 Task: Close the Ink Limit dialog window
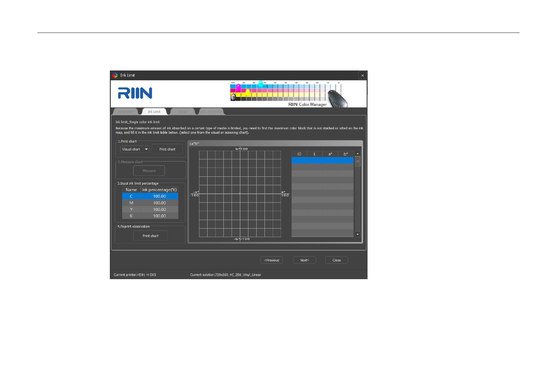362,76
